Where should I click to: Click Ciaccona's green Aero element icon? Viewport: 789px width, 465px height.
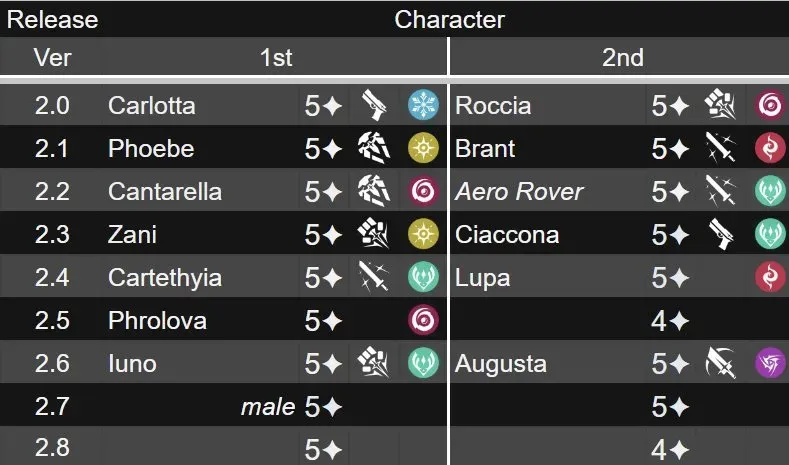[x=770, y=234]
